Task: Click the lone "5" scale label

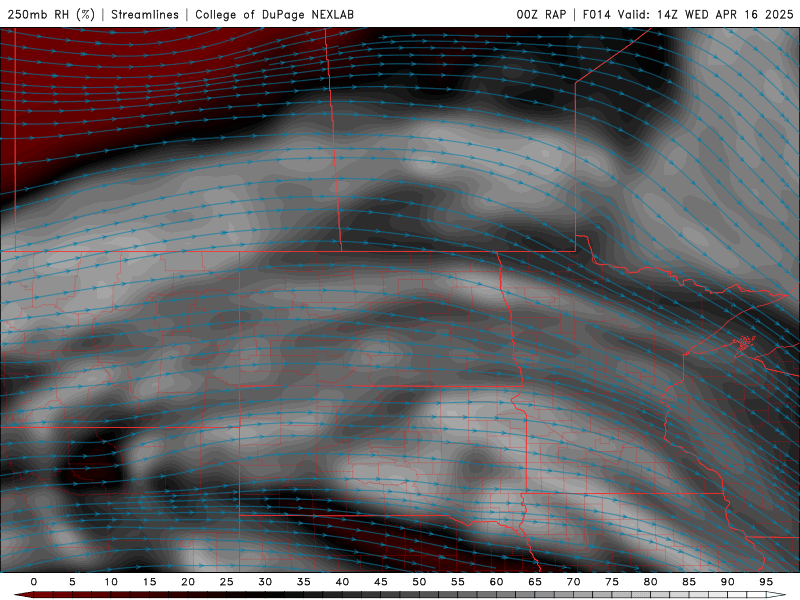Action: pyautogui.click(x=72, y=582)
